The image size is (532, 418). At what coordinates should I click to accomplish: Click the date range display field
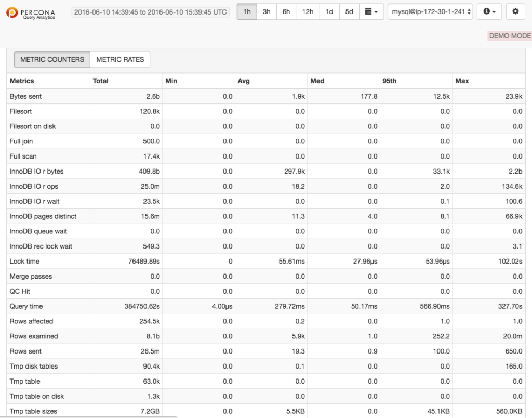pyautogui.click(x=150, y=11)
